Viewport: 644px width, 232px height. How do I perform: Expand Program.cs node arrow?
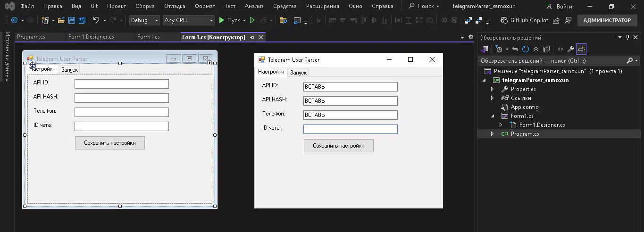point(492,134)
